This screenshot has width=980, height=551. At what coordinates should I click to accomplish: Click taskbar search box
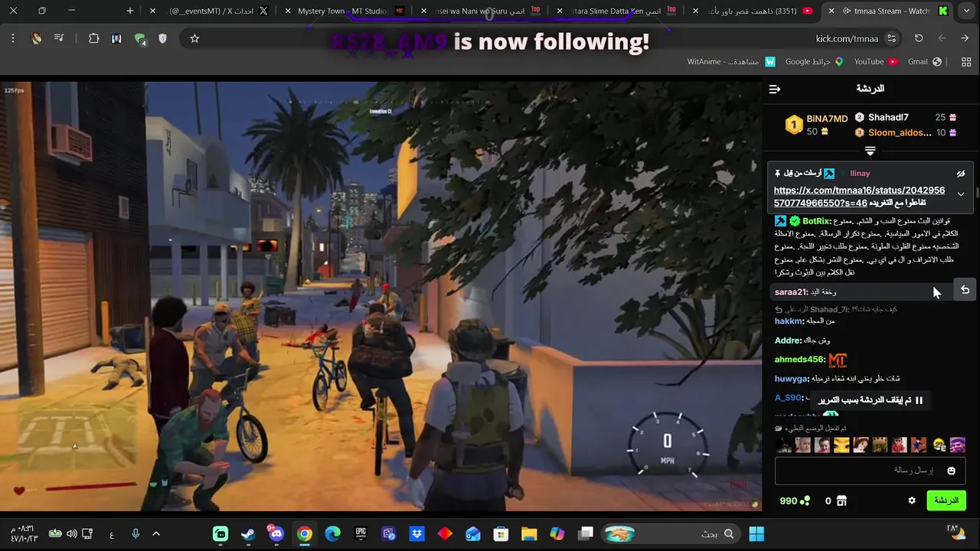click(x=671, y=533)
